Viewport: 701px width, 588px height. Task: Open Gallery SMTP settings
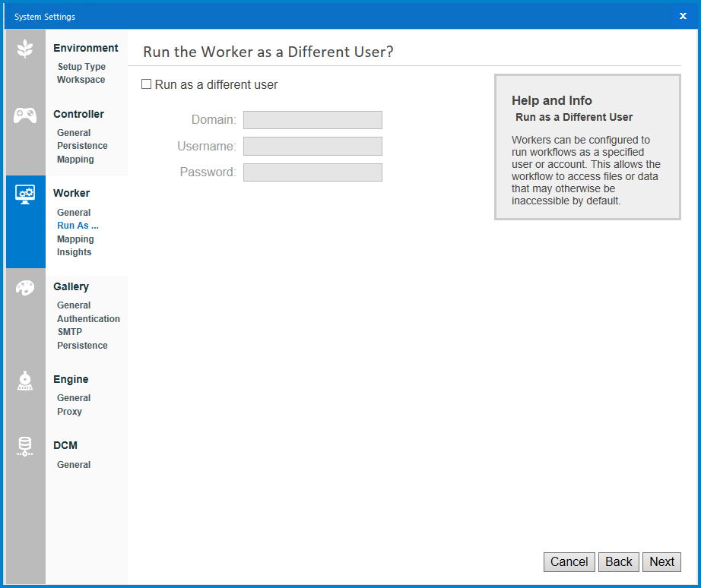point(68,331)
